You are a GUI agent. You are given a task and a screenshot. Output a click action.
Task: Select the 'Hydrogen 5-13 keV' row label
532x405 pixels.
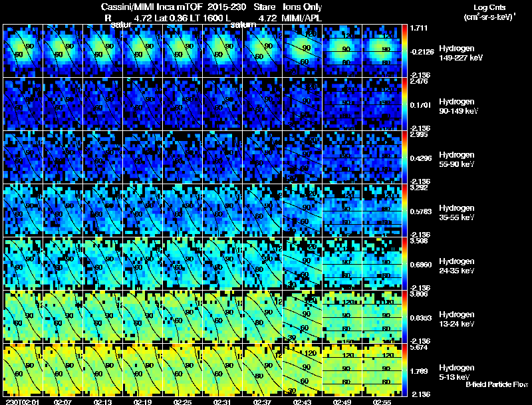point(457,372)
